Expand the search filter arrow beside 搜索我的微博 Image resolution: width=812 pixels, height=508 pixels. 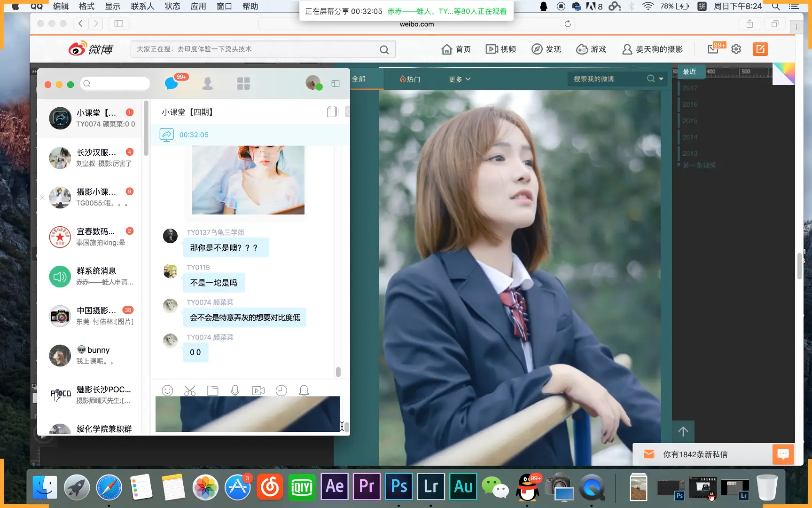tap(661, 79)
